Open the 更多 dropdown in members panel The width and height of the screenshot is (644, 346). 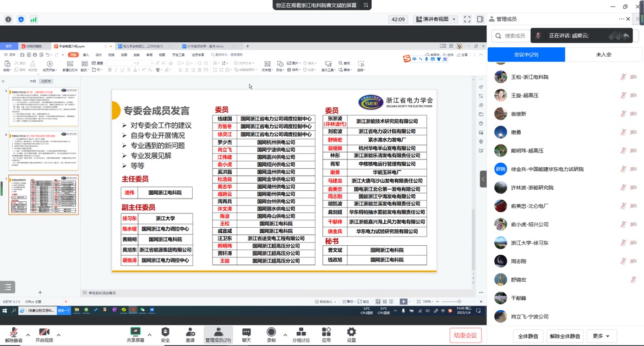click(x=601, y=336)
